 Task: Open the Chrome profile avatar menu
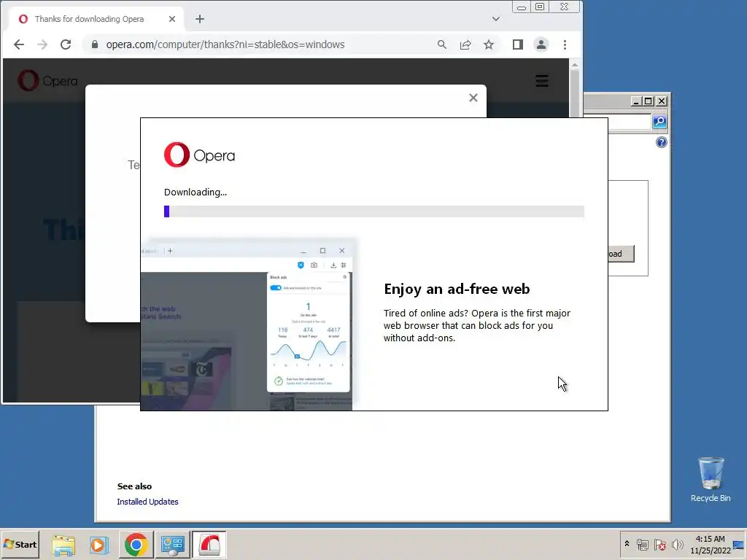(541, 44)
